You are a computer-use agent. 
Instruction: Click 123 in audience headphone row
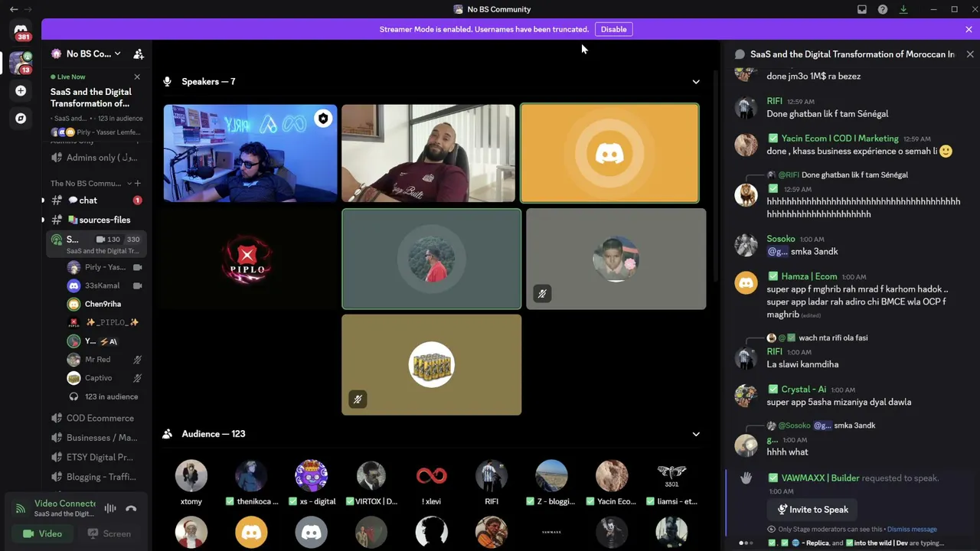(105, 396)
